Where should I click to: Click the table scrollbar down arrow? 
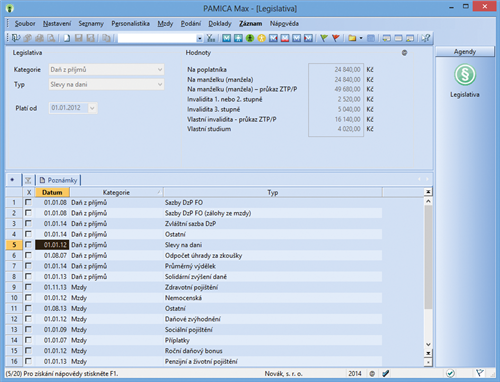(x=428, y=345)
